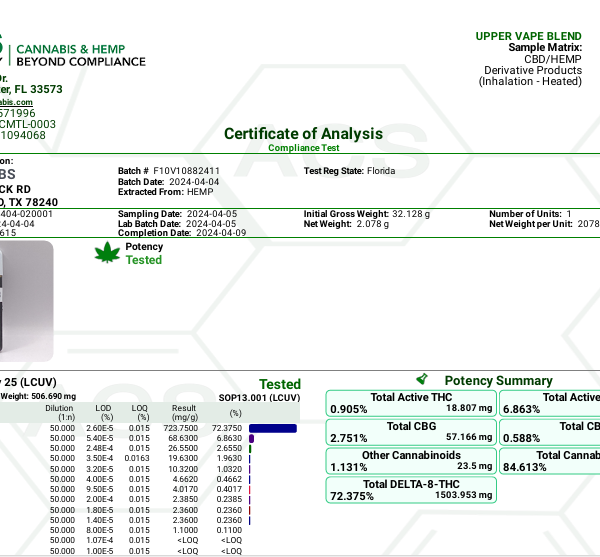
Task: Select result cell 10.3200
Action: [x=183, y=469]
